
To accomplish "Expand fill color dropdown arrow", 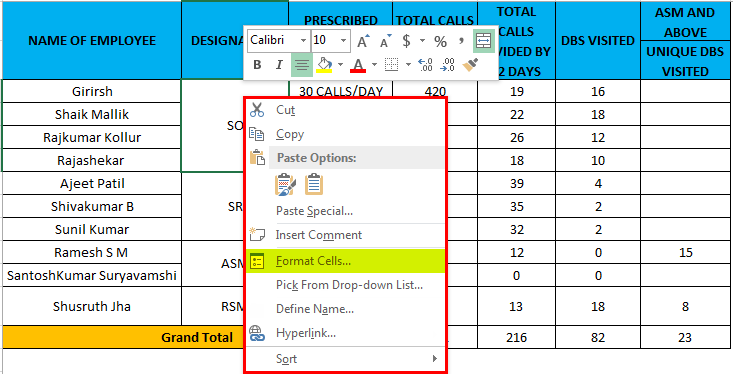I will [x=340, y=65].
